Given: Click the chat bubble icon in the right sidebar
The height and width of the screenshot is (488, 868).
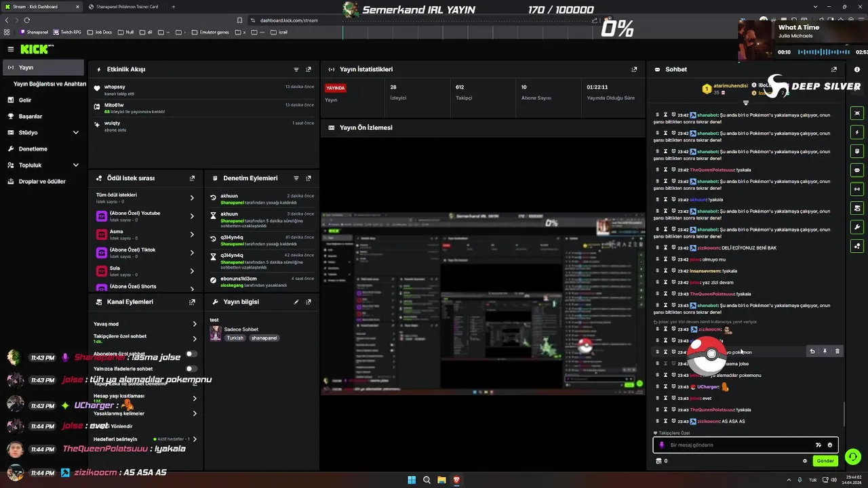Looking at the screenshot, I should point(857,170).
